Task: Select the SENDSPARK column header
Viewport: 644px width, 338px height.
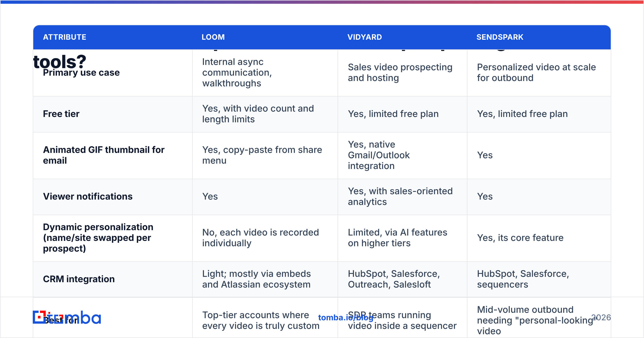Action: [x=500, y=37]
